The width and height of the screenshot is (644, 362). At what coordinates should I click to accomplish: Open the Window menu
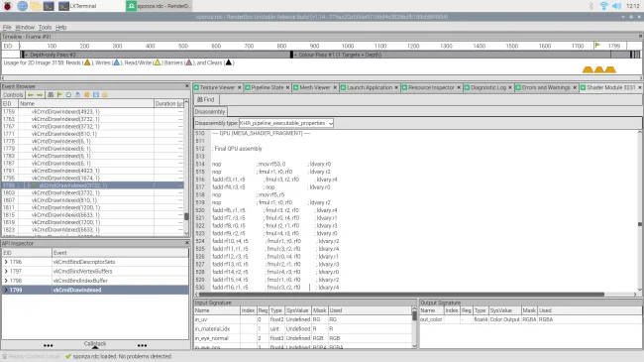coord(25,27)
